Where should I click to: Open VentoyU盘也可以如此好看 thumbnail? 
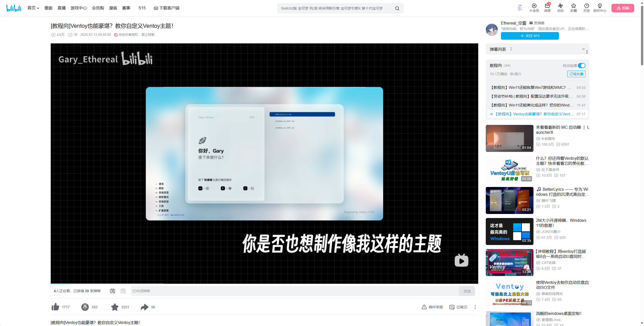509,169
